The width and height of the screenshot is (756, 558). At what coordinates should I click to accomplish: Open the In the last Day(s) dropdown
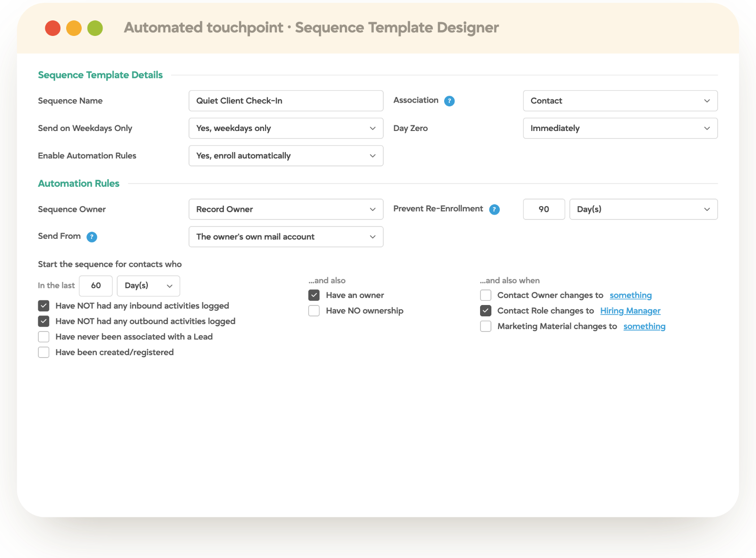[148, 286]
